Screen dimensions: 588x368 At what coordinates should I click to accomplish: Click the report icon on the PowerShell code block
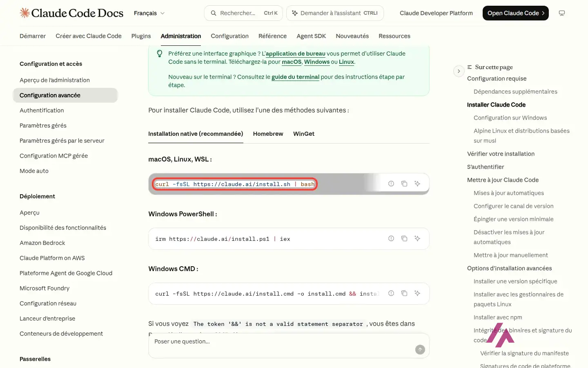pos(391,238)
